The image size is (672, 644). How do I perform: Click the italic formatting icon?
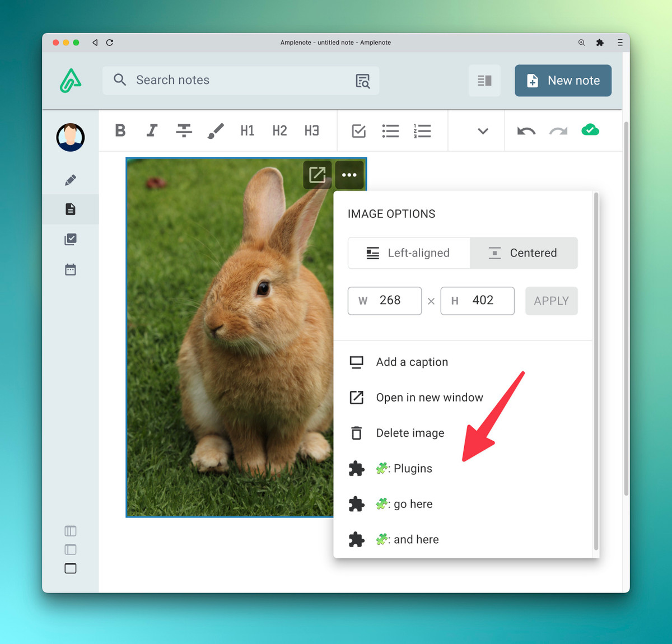point(152,130)
